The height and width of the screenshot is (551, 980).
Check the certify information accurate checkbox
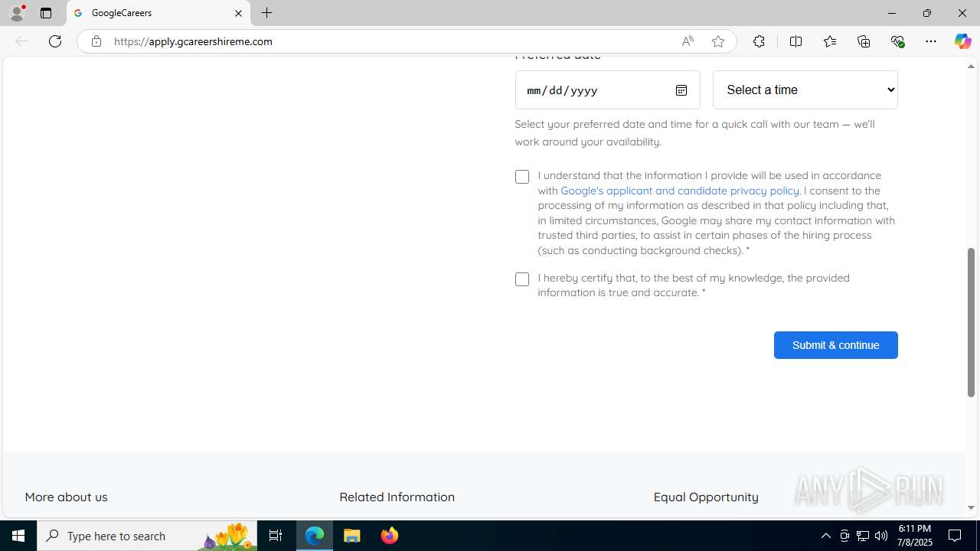[522, 279]
